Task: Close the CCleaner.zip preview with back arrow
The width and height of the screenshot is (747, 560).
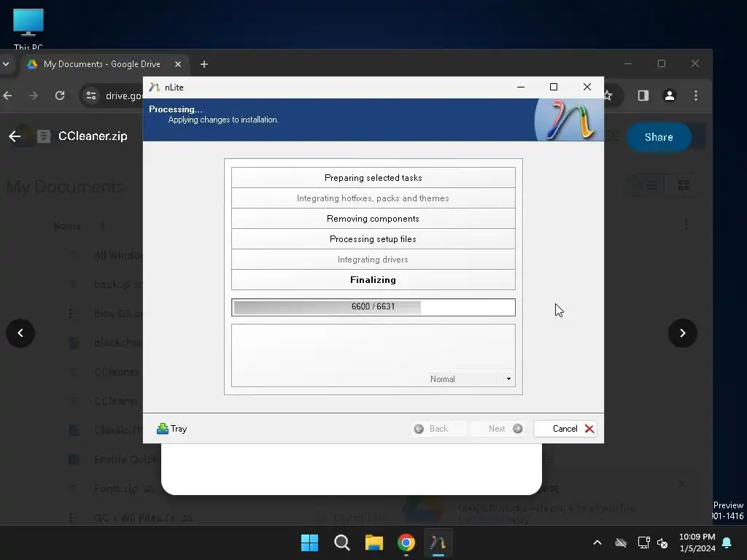Action: (x=15, y=136)
